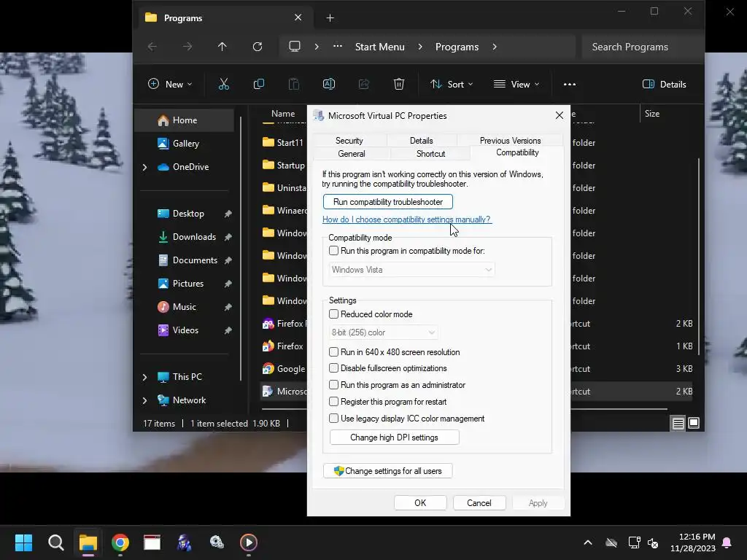Switch to the Details tab in Properties
This screenshot has height=560, width=747.
point(422,141)
